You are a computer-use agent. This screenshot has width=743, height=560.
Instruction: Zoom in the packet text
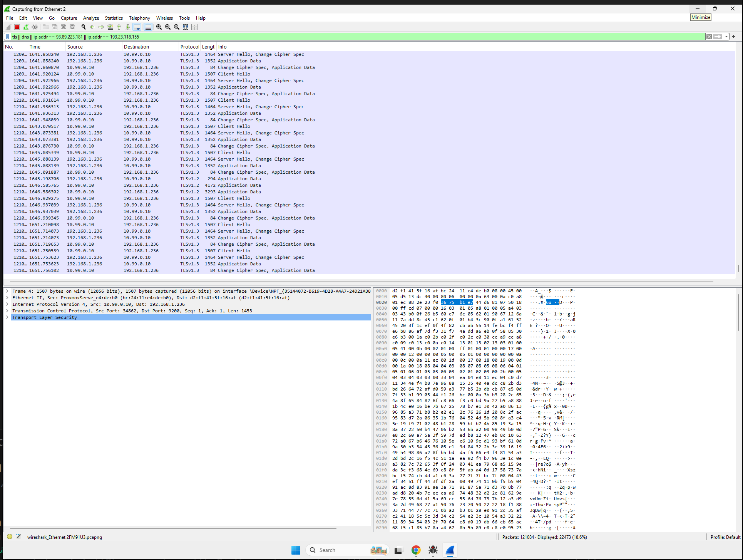coord(159,27)
